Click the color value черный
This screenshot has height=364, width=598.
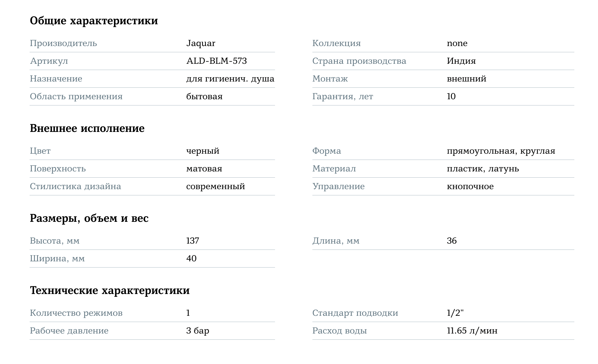(203, 151)
